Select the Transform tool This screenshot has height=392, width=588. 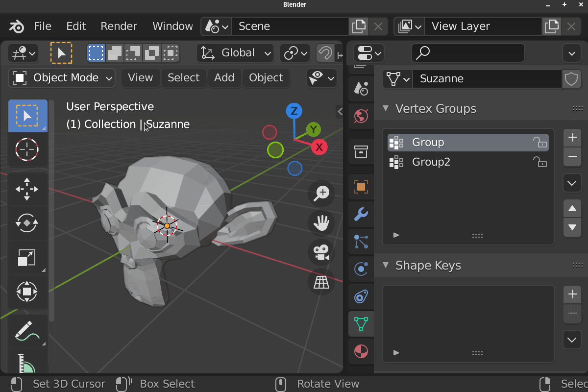(27, 292)
